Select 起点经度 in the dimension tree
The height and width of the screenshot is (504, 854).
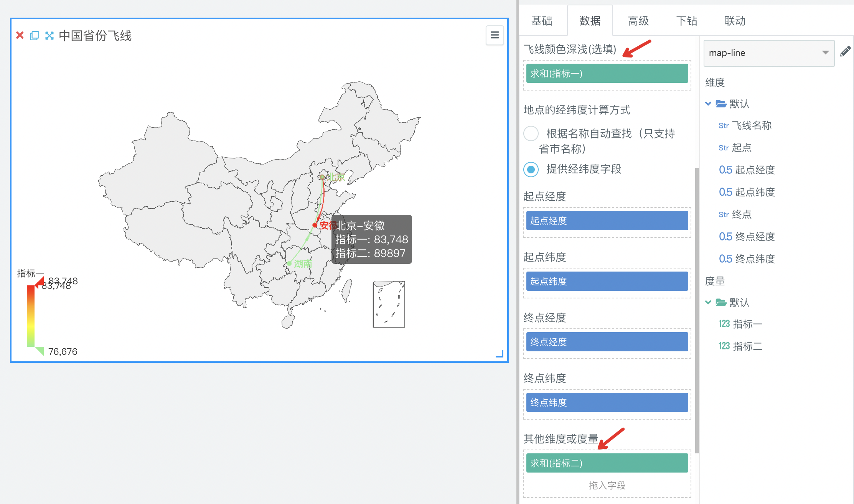click(x=755, y=170)
